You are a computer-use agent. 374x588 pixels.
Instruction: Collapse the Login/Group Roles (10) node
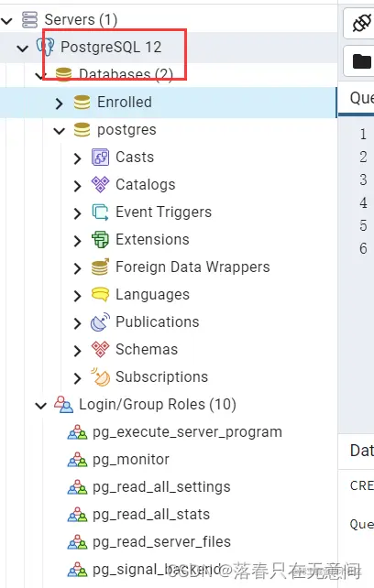click(41, 406)
